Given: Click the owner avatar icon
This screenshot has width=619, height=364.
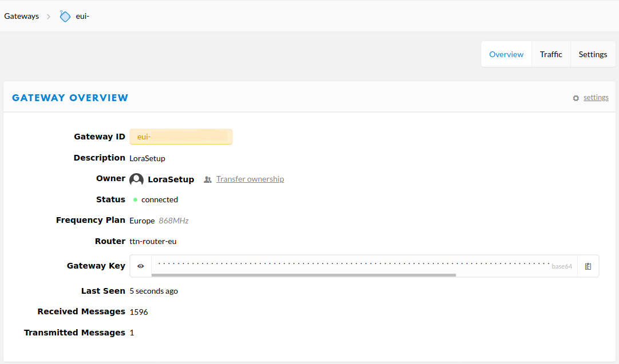Looking at the screenshot, I should point(136,179).
